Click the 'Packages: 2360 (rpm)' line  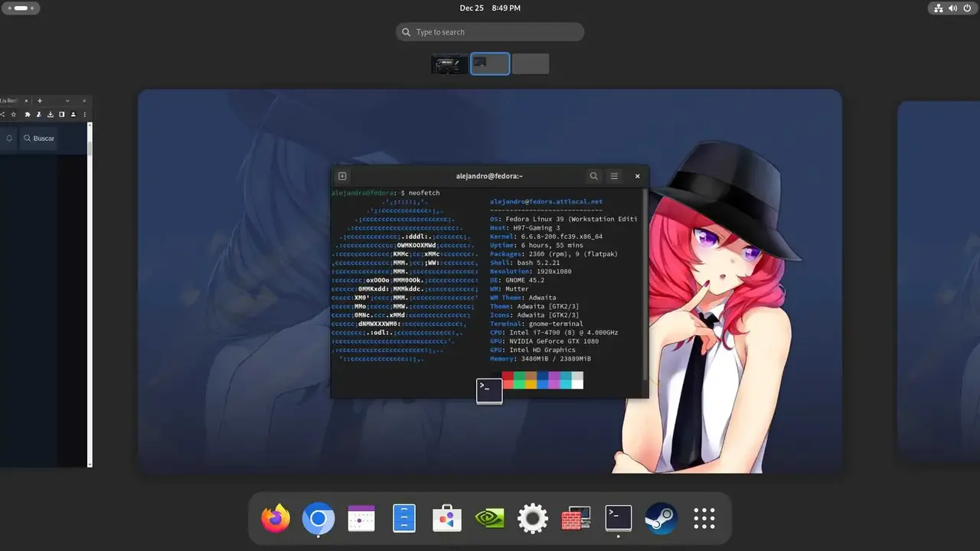[x=554, y=254]
